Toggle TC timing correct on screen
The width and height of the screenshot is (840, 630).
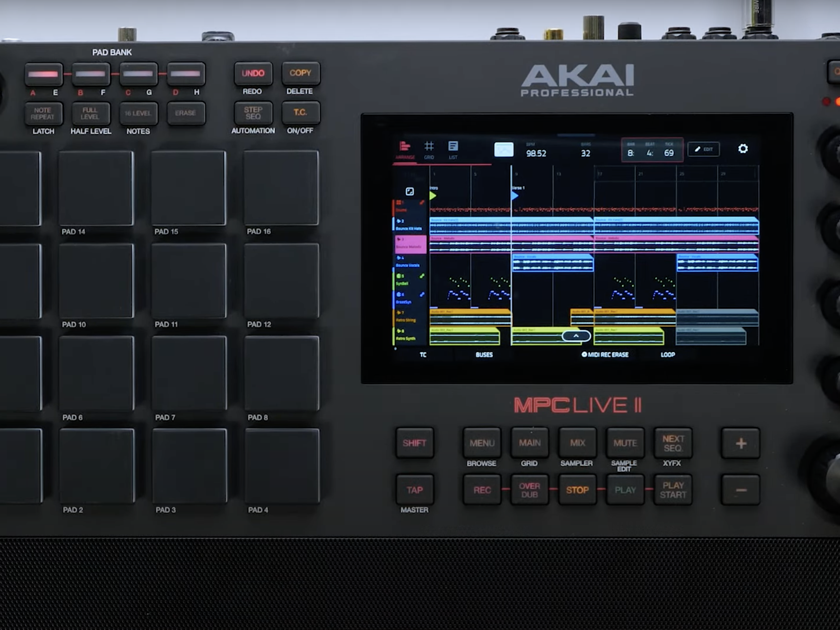click(x=423, y=355)
